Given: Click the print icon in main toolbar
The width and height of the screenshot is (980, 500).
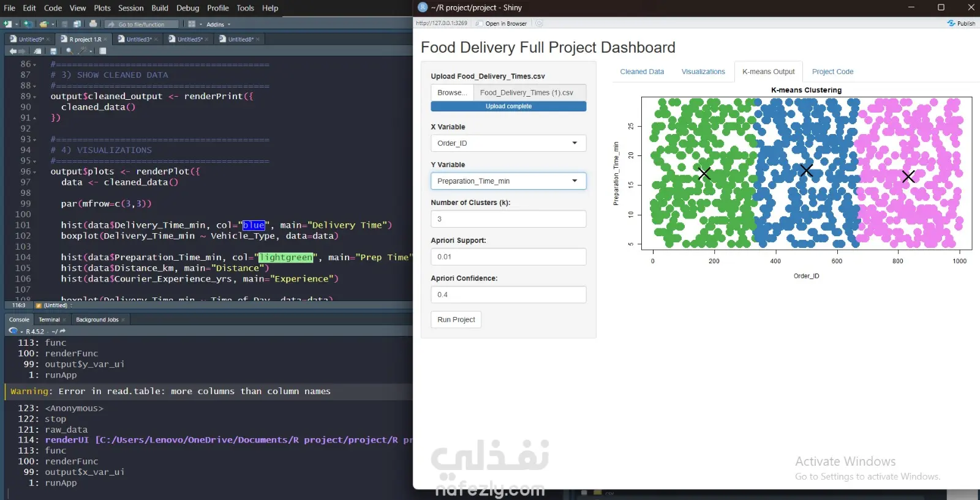Looking at the screenshot, I should tap(93, 24).
